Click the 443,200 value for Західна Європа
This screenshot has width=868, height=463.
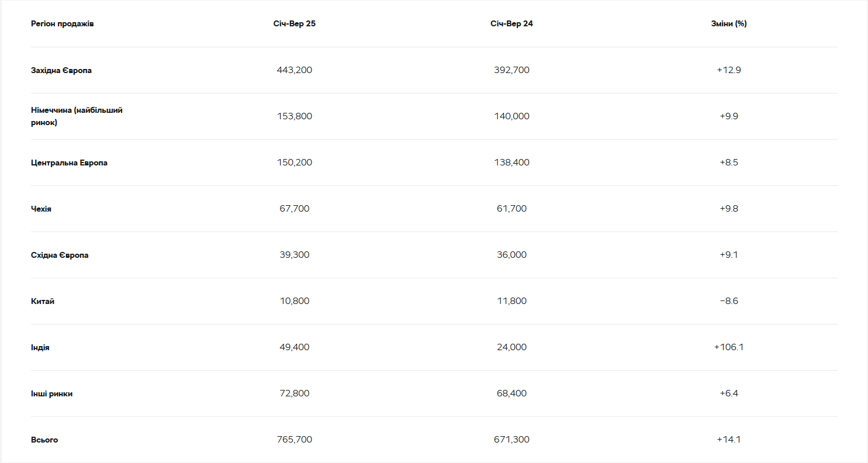[295, 70]
